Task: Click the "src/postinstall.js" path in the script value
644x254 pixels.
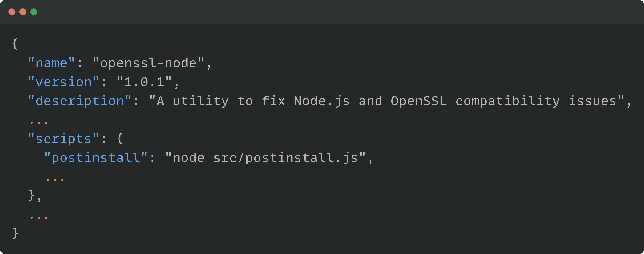Action: pos(286,158)
